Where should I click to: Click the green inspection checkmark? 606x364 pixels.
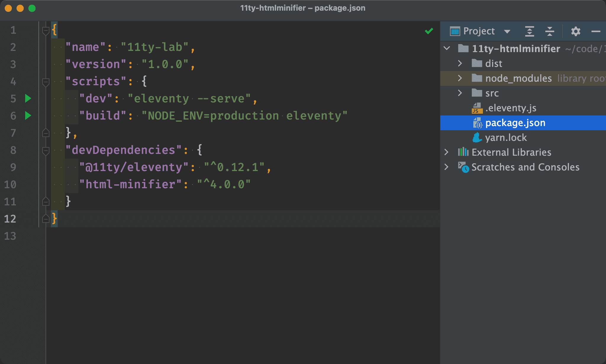[x=429, y=31]
